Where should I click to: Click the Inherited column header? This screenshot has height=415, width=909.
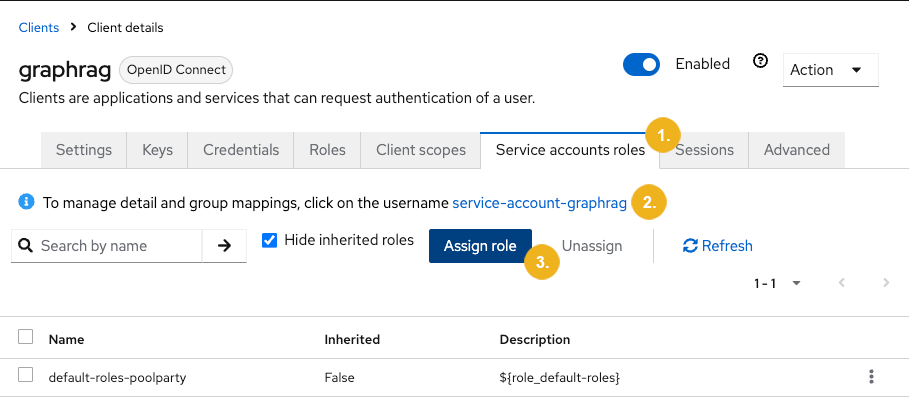[x=352, y=340]
